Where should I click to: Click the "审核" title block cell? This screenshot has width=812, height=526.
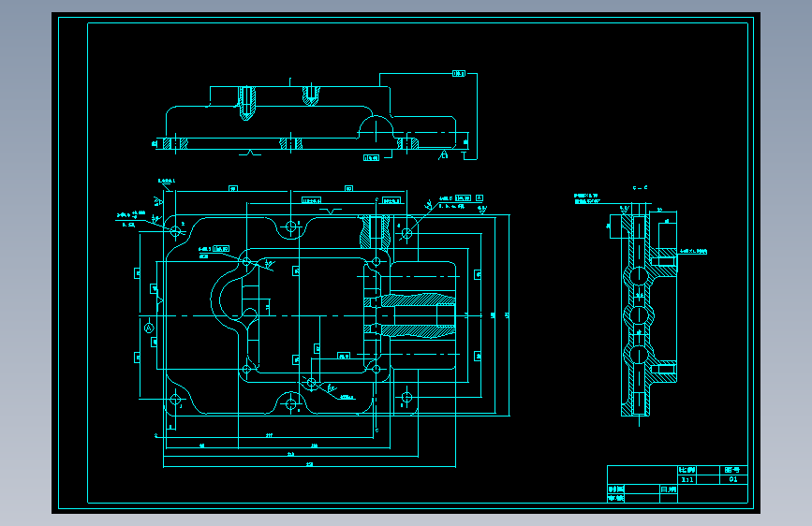coord(616,498)
